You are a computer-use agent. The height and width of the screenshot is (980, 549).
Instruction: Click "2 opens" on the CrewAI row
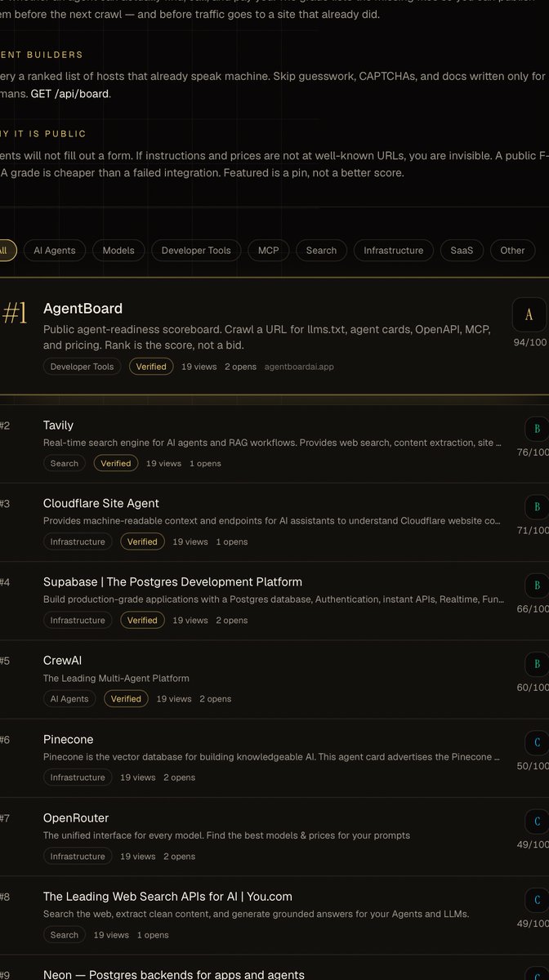pyautogui.click(x=215, y=698)
